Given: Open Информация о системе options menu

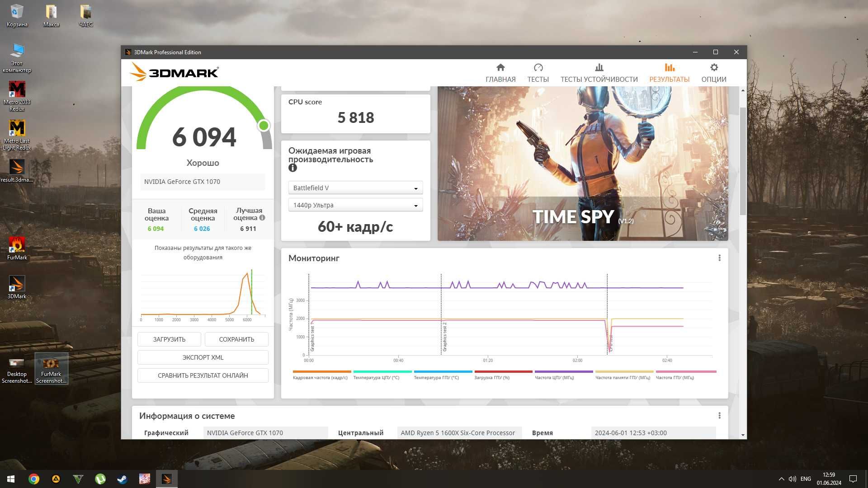Looking at the screenshot, I should click(719, 416).
